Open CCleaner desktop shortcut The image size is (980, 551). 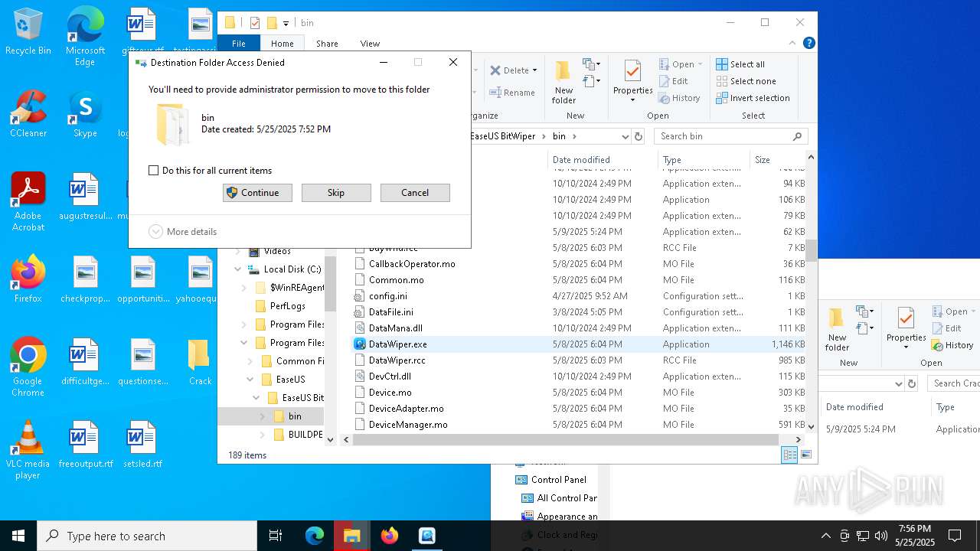pyautogui.click(x=28, y=114)
